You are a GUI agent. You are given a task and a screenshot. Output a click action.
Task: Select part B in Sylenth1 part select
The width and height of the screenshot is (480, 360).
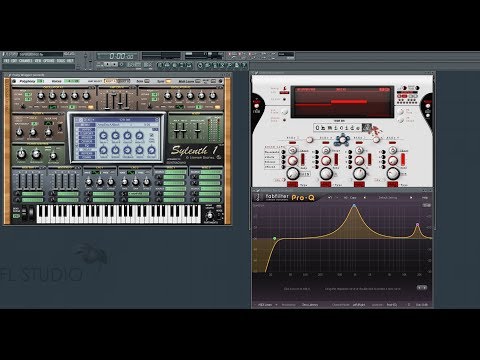point(123,81)
